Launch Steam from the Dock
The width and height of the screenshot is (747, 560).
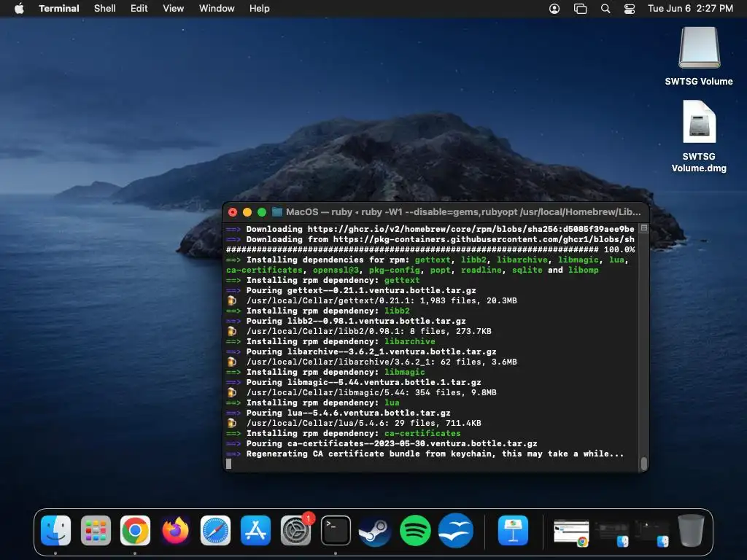[376, 530]
